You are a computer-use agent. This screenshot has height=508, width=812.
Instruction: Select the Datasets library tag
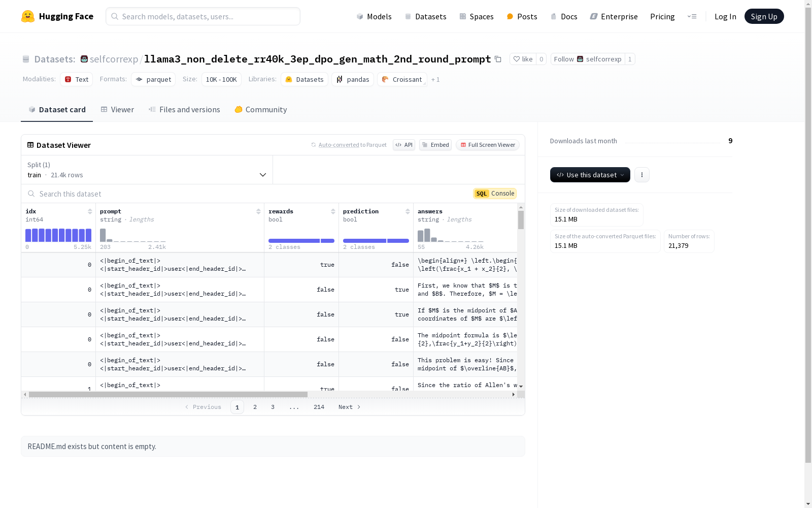point(304,79)
